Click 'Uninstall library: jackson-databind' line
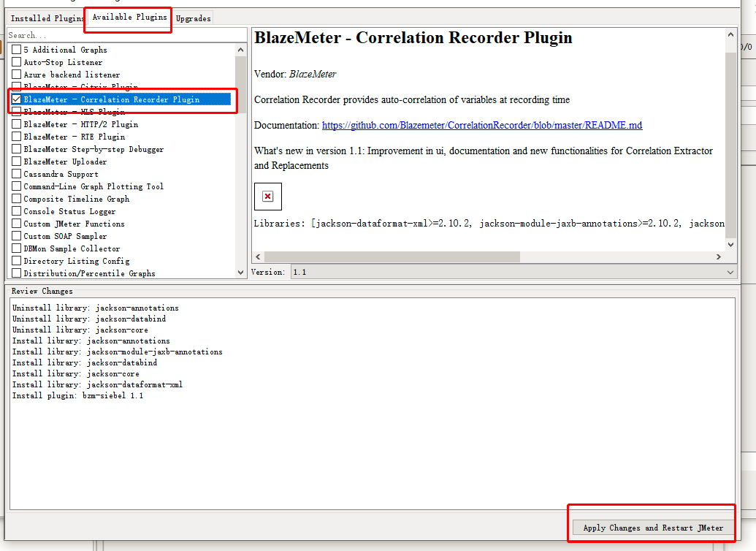Screen dimensions: 756x551 click(x=89, y=319)
